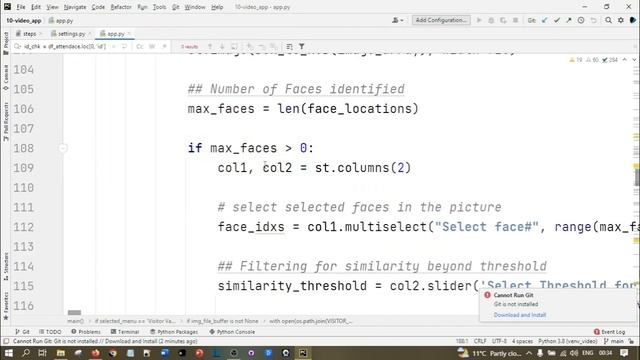Click in the find search input field
Image resolution: width=640 pixels, height=360 pixels.
[65, 47]
